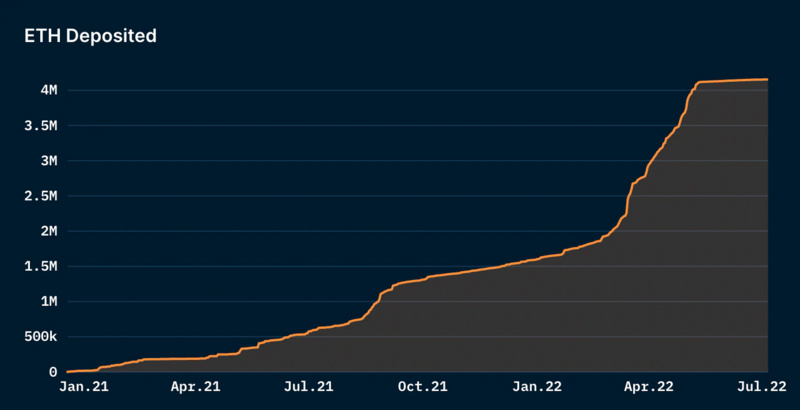The height and width of the screenshot is (410, 800).
Task: Click the Apr.21 x-axis label
Action: pos(195,387)
